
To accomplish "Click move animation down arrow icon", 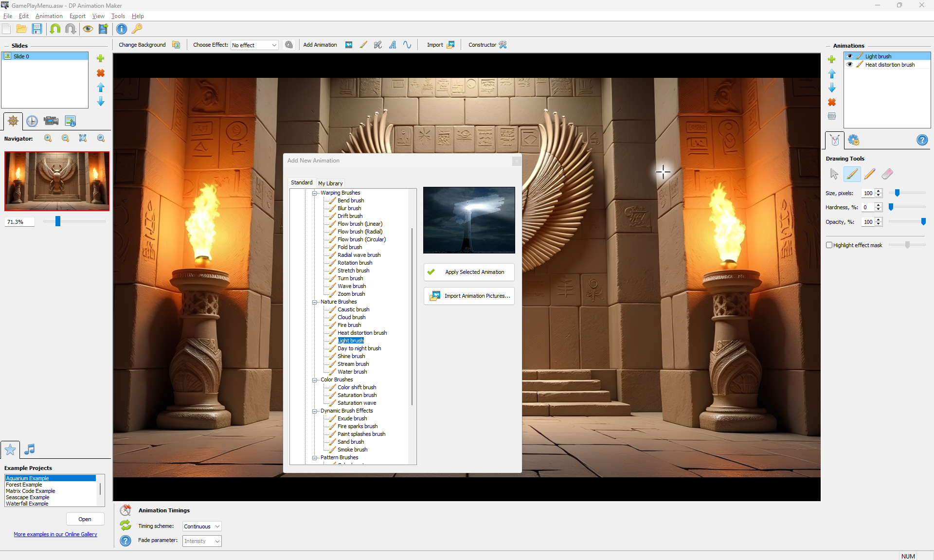I will pos(831,88).
